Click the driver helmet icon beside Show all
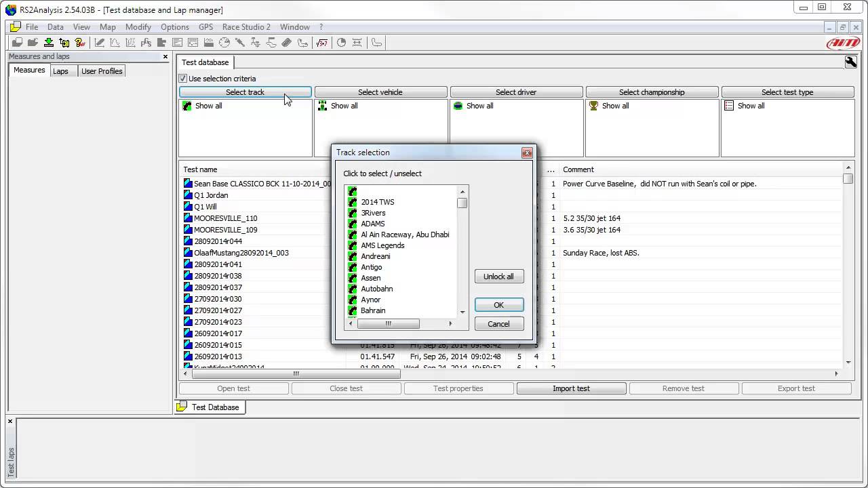868x488 pixels. (x=458, y=106)
